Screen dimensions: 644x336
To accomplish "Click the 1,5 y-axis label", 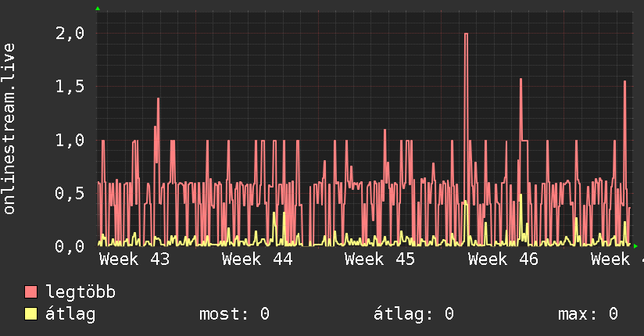I will (x=70, y=86).
